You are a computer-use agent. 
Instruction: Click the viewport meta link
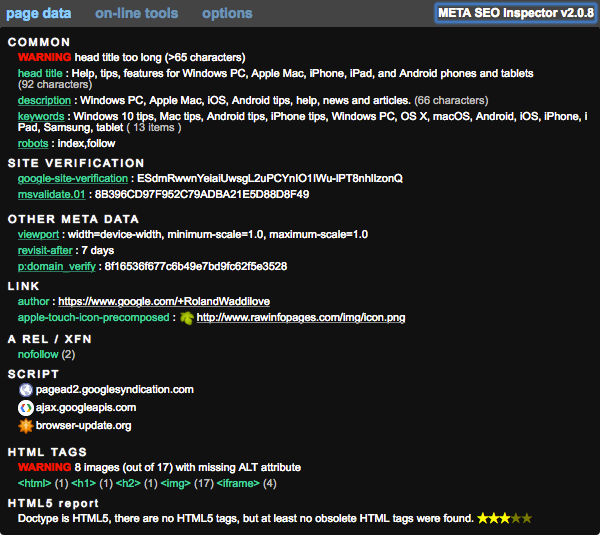click(x=38, y=234)
